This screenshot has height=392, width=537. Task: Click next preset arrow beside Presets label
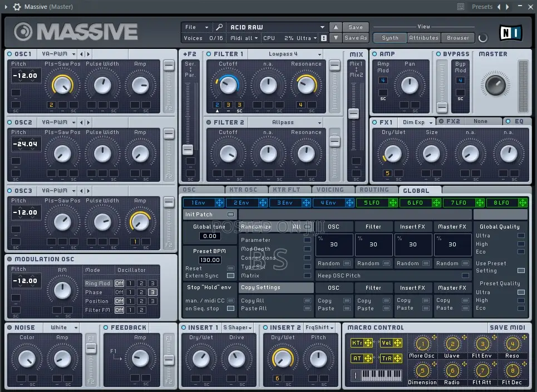point(507,7)
